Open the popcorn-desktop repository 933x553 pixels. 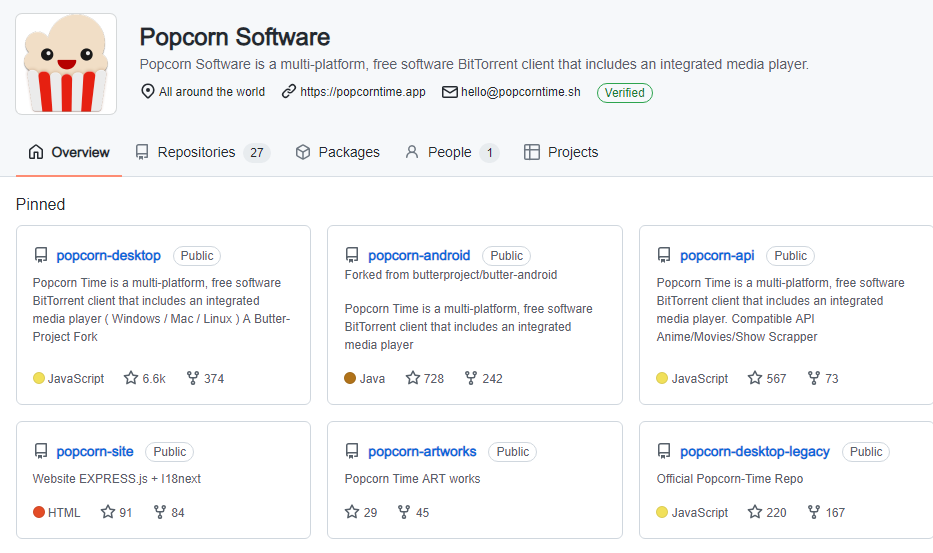click(108, 256)
